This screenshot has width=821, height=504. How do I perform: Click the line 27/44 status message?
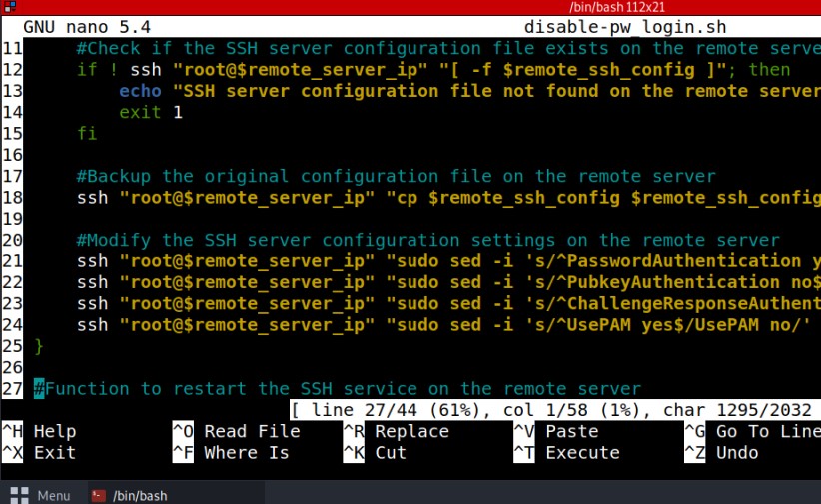550,410
